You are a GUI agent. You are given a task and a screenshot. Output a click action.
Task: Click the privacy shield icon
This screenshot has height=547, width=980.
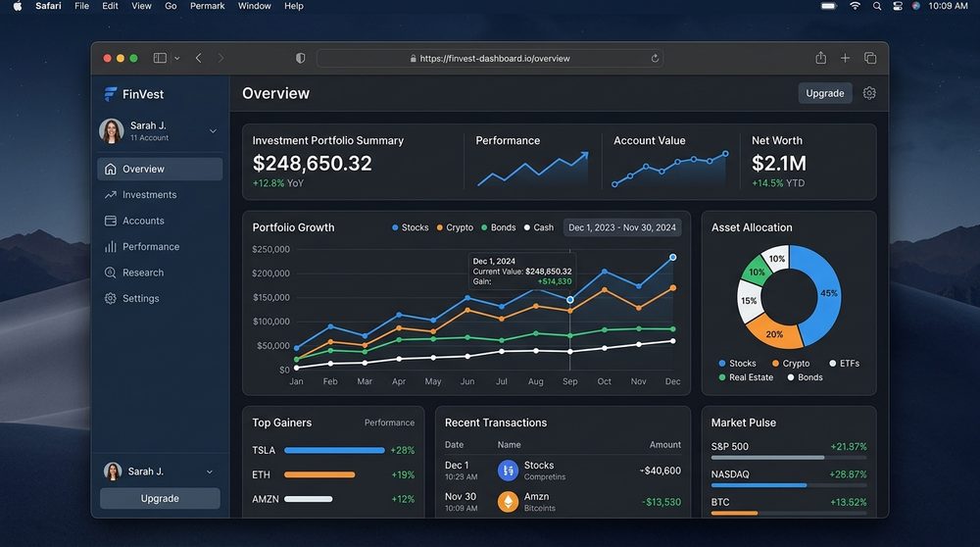(301, 58)
